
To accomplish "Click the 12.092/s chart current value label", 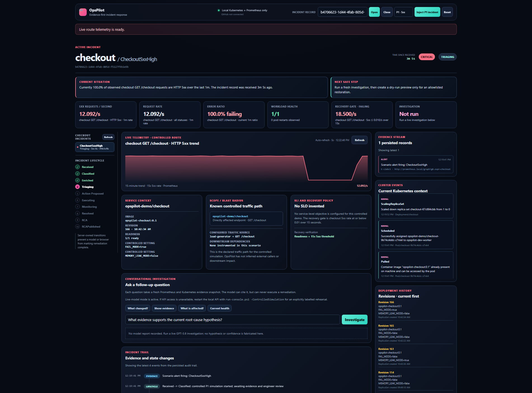I will pos(362,186).
